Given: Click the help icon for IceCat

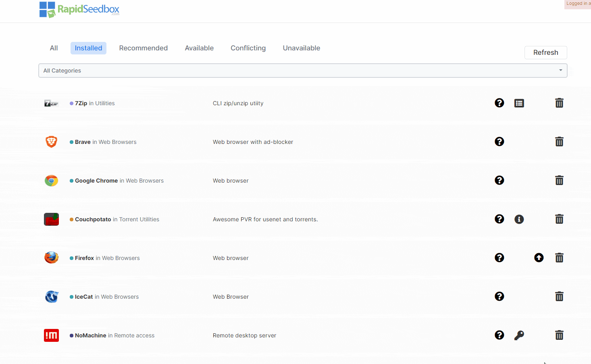Looking at the screenshot, I should point(499,296).
